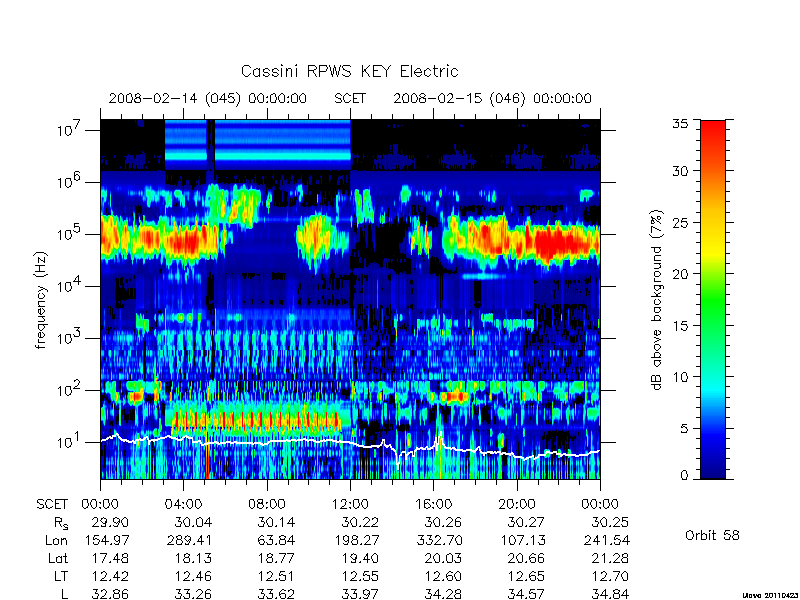Click the Lat value 21.28

click(x=610, y=558)
